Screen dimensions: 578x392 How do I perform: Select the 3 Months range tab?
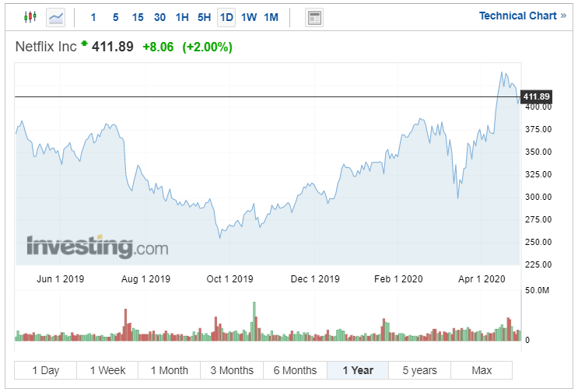232,370
